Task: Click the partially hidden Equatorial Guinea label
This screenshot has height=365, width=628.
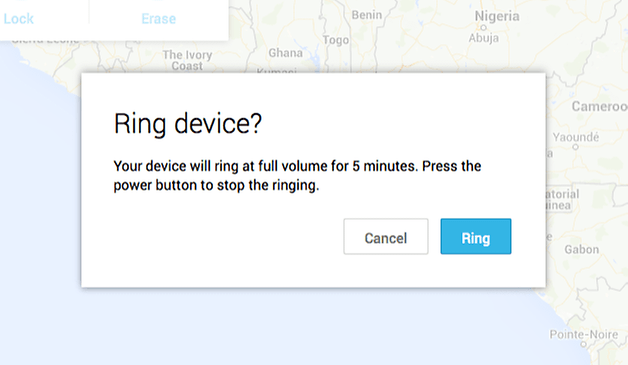Action: pyautogui.click(x=562, y=200)
